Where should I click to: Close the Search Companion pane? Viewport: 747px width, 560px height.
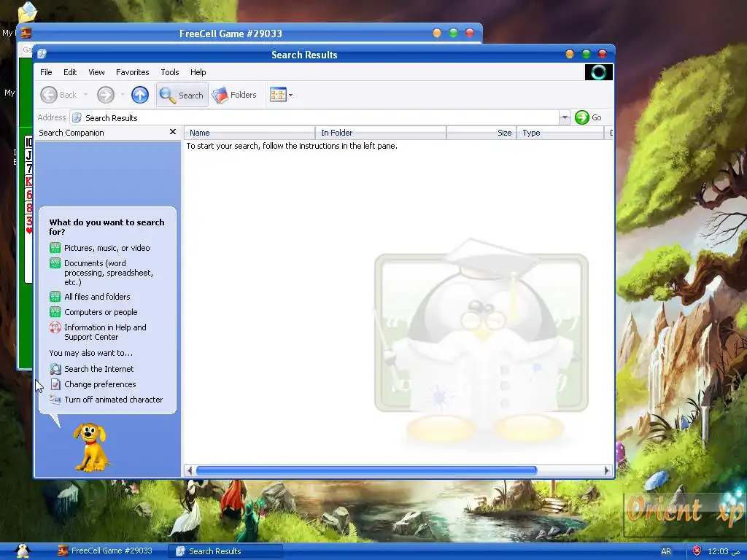(173, 132)
